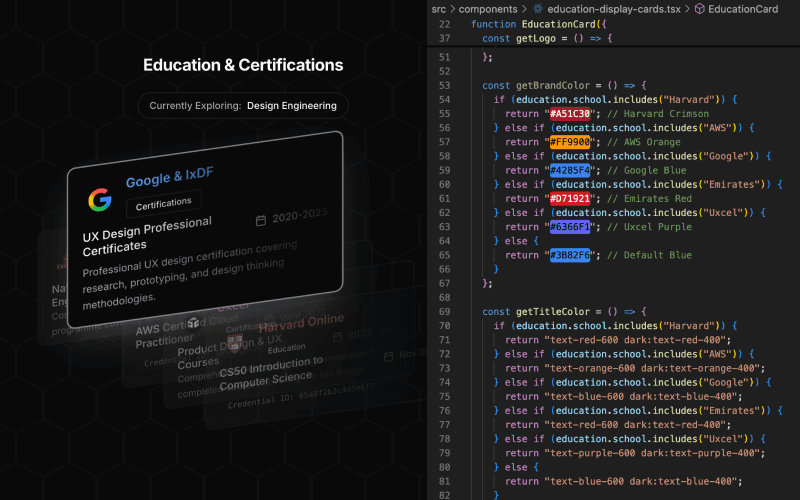Click the Education & Certifications heading
The height and width of the screenshot is (500, 800).
pos(243,65)
